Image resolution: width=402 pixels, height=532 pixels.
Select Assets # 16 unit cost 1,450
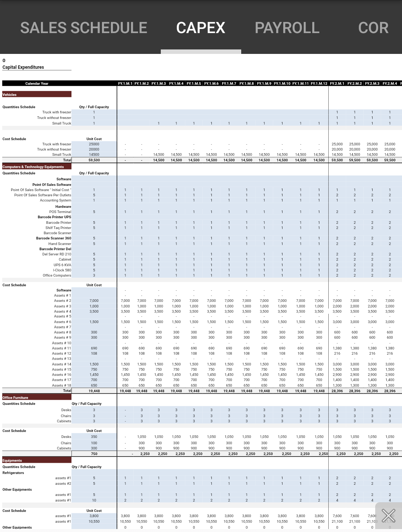pyautogui.click(x=94, y=375)
